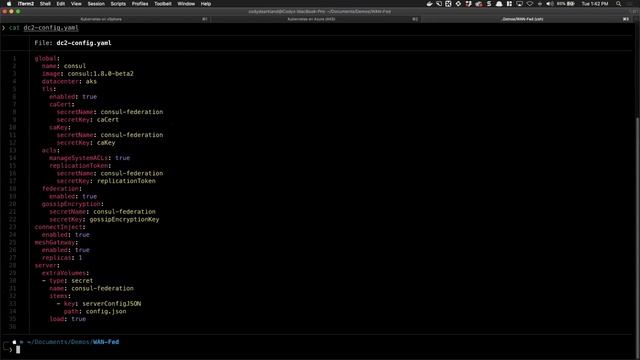640x360 pixels.
Task: Click the 'File: dc2-config.yaml' header
Action: click(73, 43)
